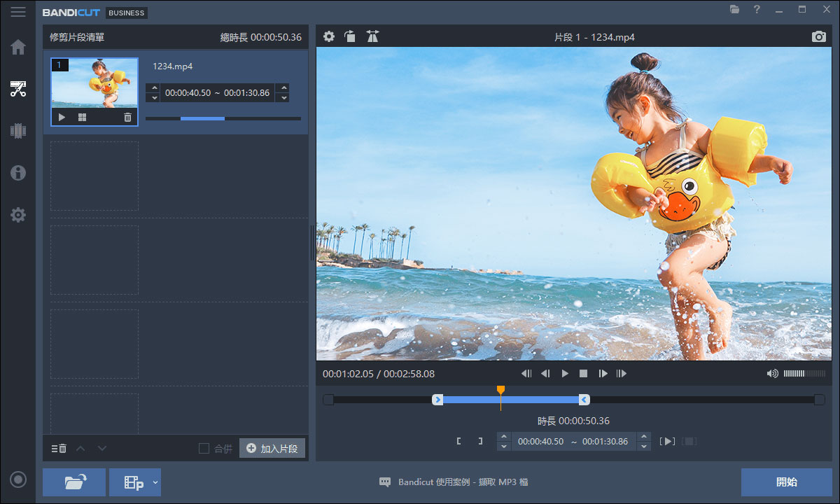Decrease segment list start time stepper down
This screenshot has width=840, height=504.
tap(155, 98)
